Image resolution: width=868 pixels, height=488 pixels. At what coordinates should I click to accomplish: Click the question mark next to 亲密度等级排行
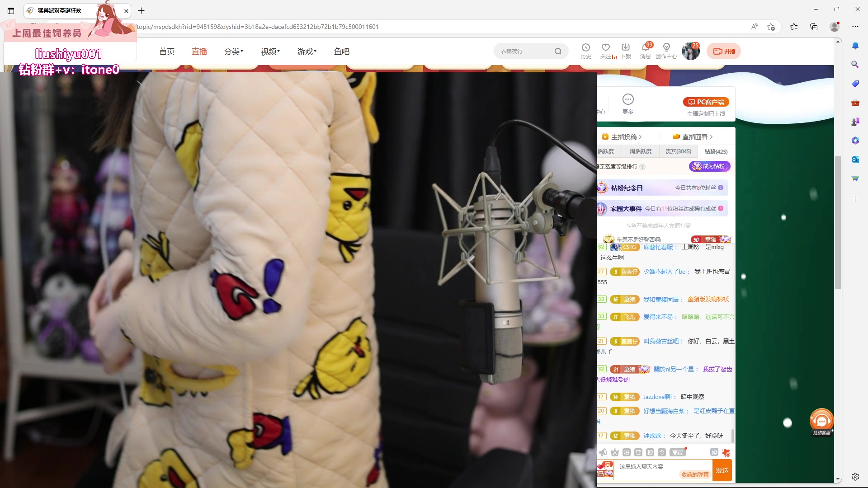642,167
